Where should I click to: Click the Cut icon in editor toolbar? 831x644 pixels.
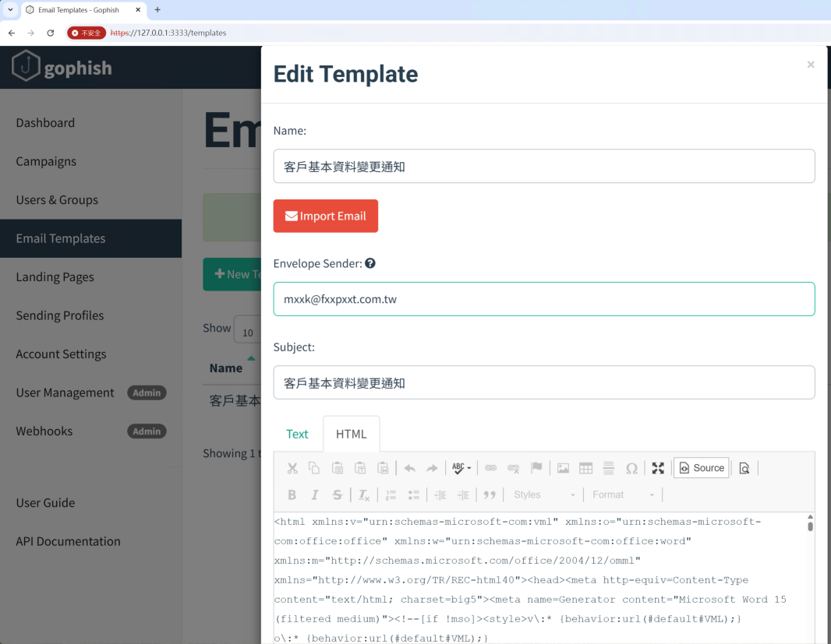click(292, 468)
